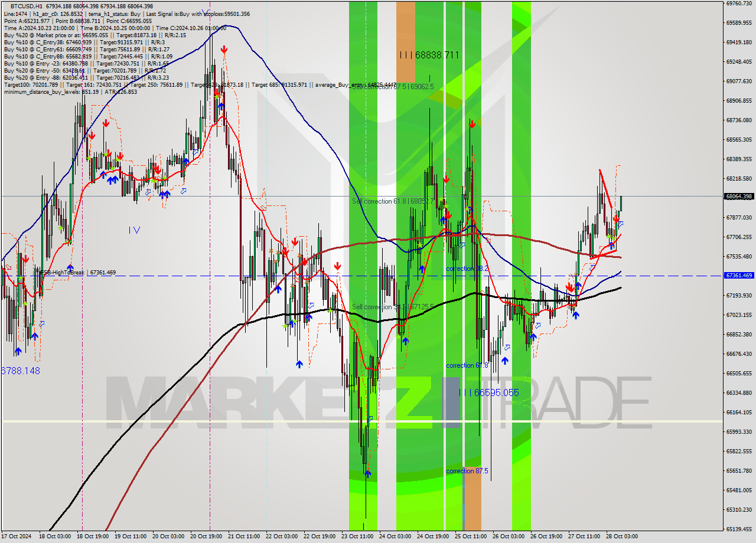Click the 68736.730 price axis value
Screen dimensions: 756x543
point(738,120)
